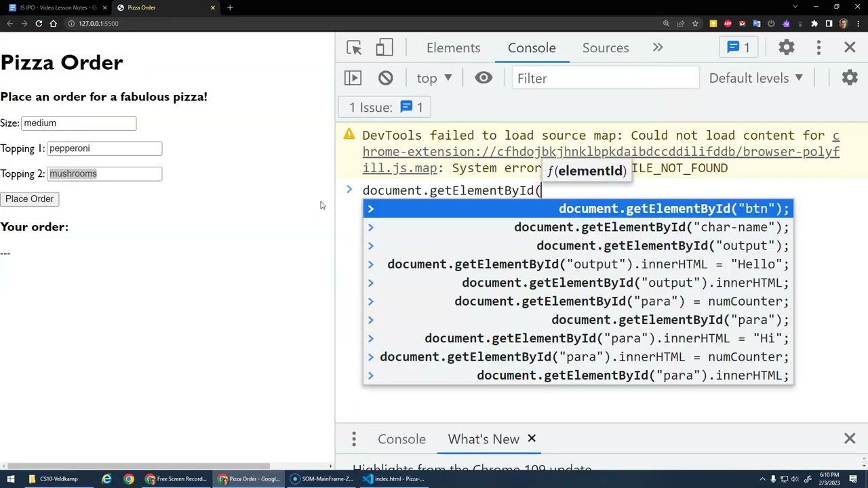Open the DevTools three-dot customize menu
The height and width of the screenshot is (488, 868).
[818, 47]
